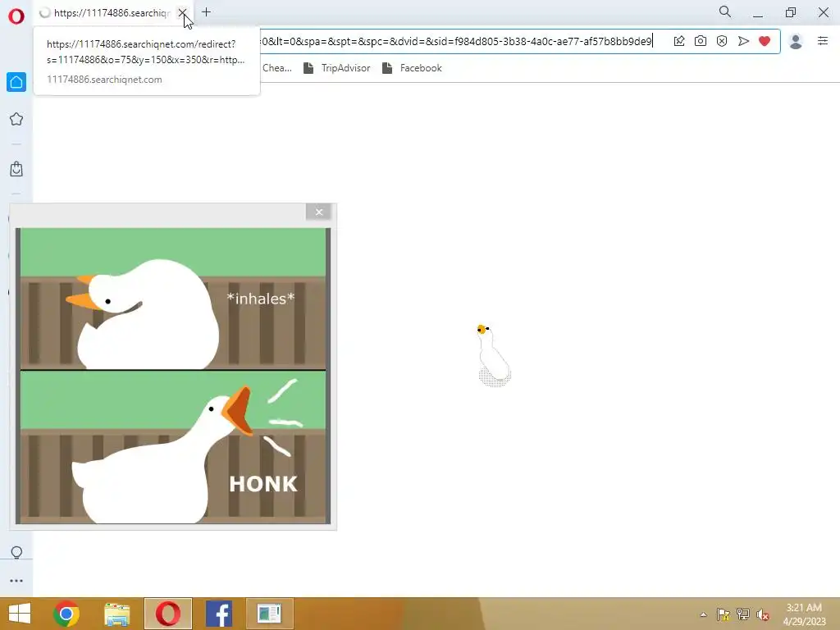Click the search tabs magnifier icon
This screenshot has height=630, width=840.
725,11
